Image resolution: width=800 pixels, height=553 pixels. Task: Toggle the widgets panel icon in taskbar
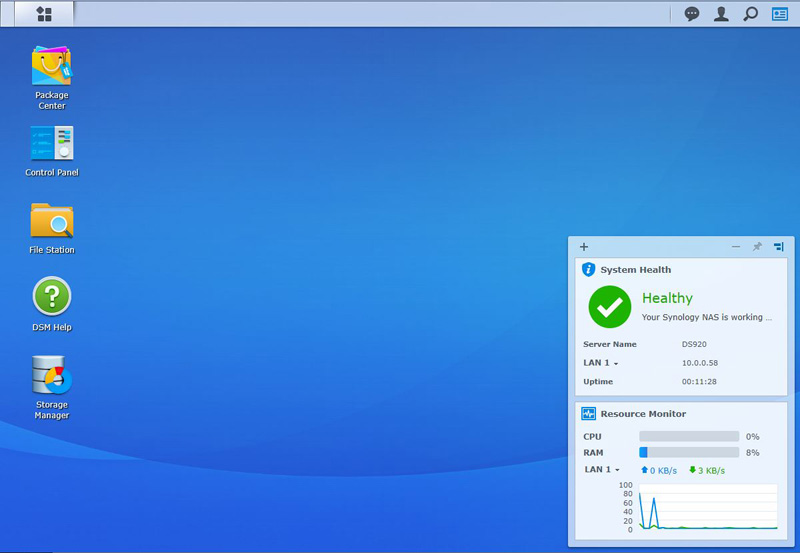tap(780, 14)
